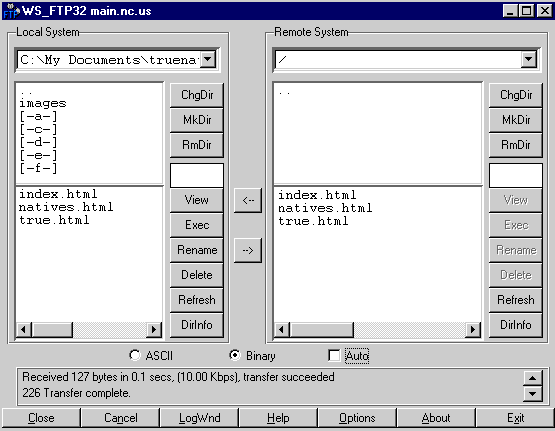Select local parent directory '..' entry
Viewport: 555px width, 431px height.
click(x=27, y=93)
